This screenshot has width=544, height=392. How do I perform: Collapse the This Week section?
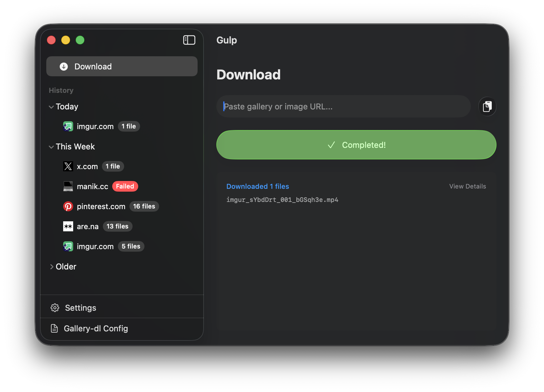pos(51,147)
